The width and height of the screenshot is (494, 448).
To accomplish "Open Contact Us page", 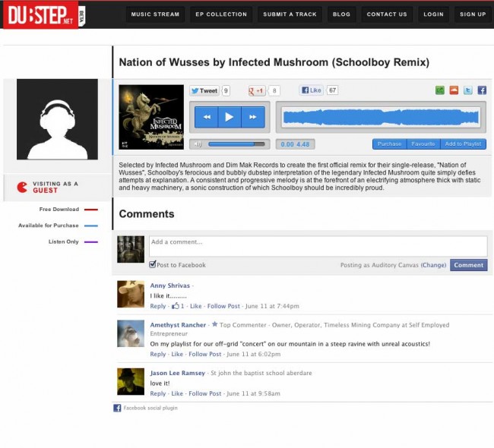I will pyautogui.click(x=387, y=14).
